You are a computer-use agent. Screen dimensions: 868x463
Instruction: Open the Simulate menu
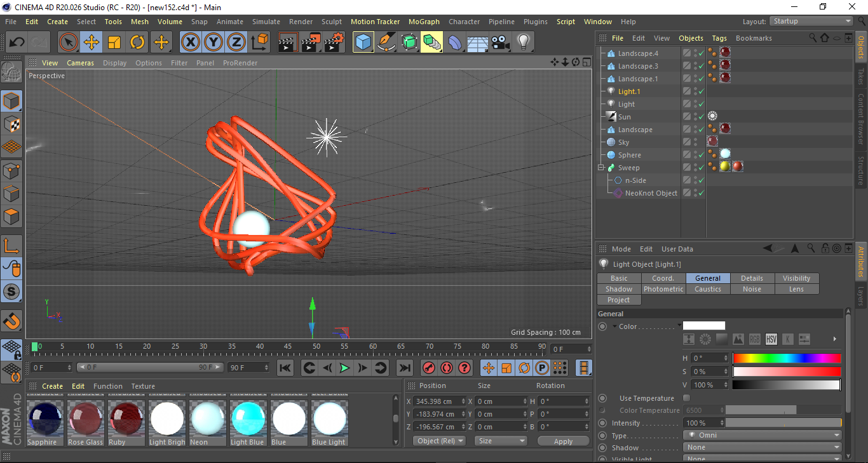coord(266,22)
